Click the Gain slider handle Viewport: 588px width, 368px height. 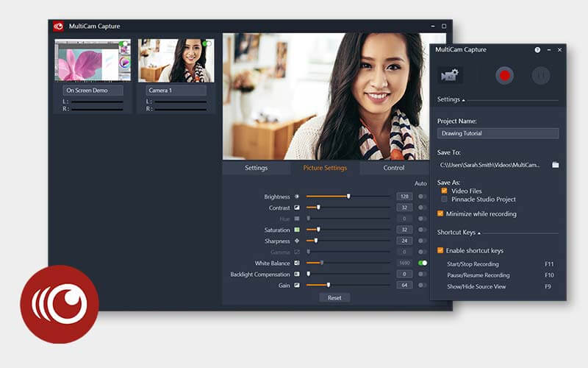tap(328, 285)
